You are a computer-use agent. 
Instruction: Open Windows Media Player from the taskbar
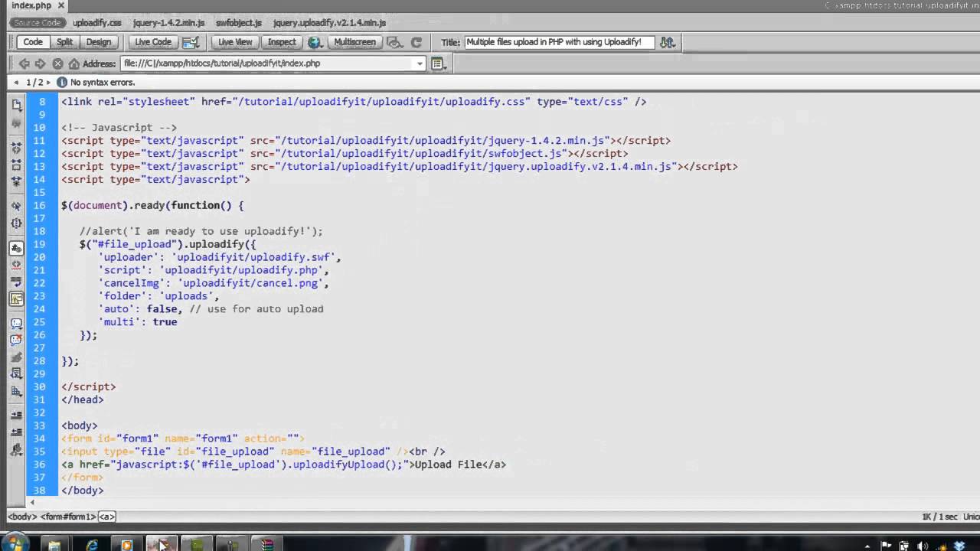tap(127, 545)
